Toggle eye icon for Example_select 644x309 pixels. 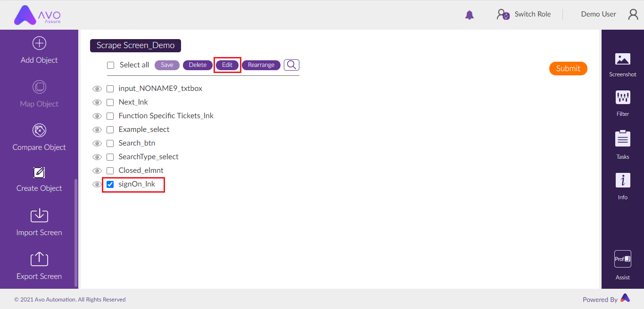(97, 130)
